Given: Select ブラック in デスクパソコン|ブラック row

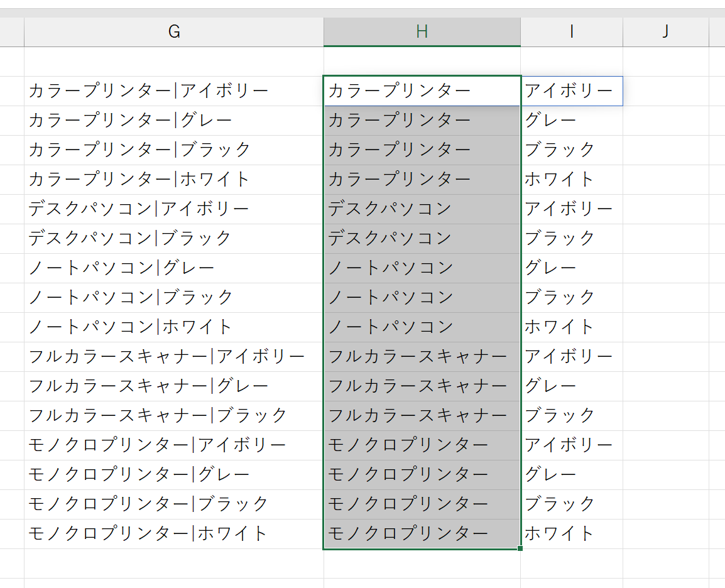Looking at the screenshot, I should pyautogui.click(x=572, y=239).
